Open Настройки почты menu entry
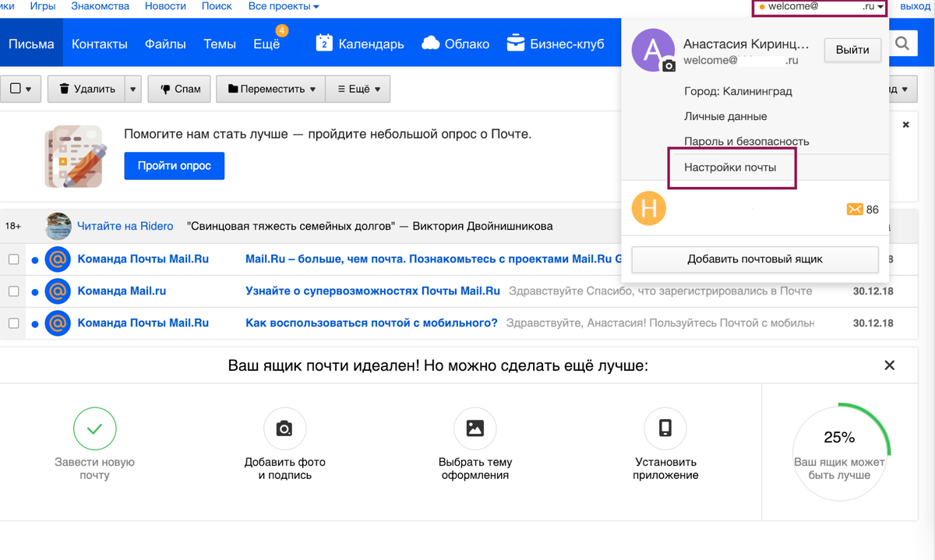Image resolution: width=935 pixels, height=560 pixels. pos(730,167)
